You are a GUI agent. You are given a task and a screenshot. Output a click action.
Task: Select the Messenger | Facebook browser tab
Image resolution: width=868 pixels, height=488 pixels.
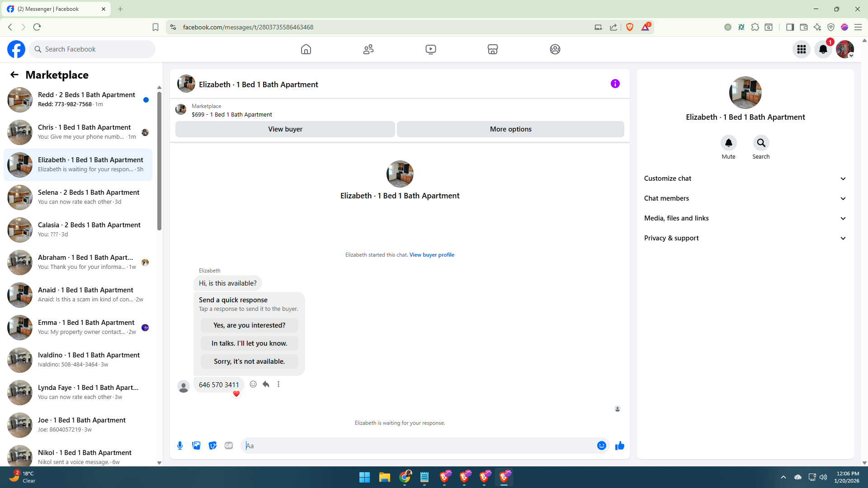(x=56, y=9)
